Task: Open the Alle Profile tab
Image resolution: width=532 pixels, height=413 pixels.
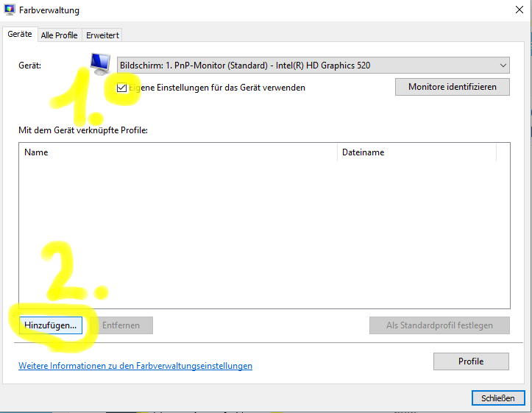Action: tap(59, 35)
